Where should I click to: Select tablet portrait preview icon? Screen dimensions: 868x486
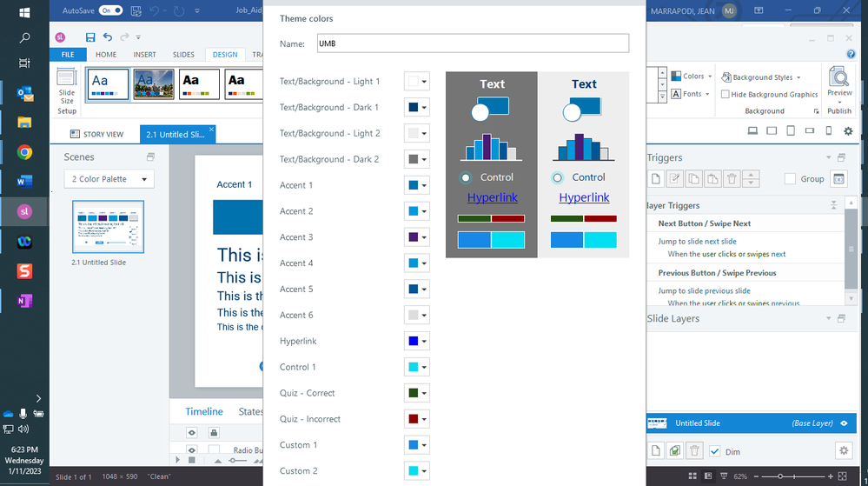click(791, 130)
